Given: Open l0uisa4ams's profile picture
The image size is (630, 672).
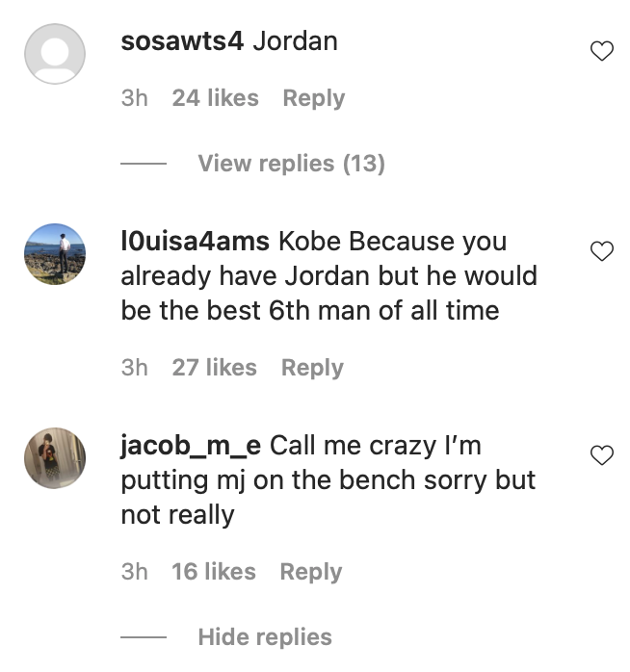Looking at the screenshot, I should click(55, 254).
